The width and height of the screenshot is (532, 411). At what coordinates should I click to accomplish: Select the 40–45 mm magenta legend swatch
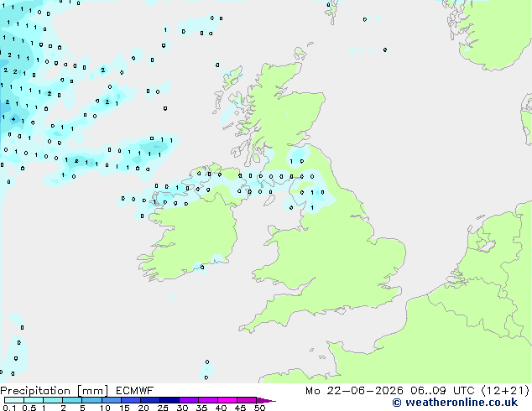(227, 400)
